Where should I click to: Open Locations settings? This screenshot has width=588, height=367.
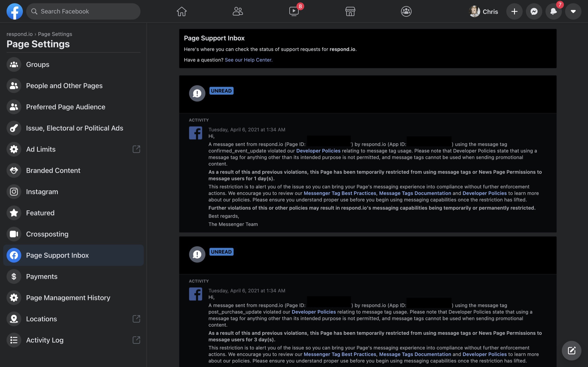tap(74, 319)
